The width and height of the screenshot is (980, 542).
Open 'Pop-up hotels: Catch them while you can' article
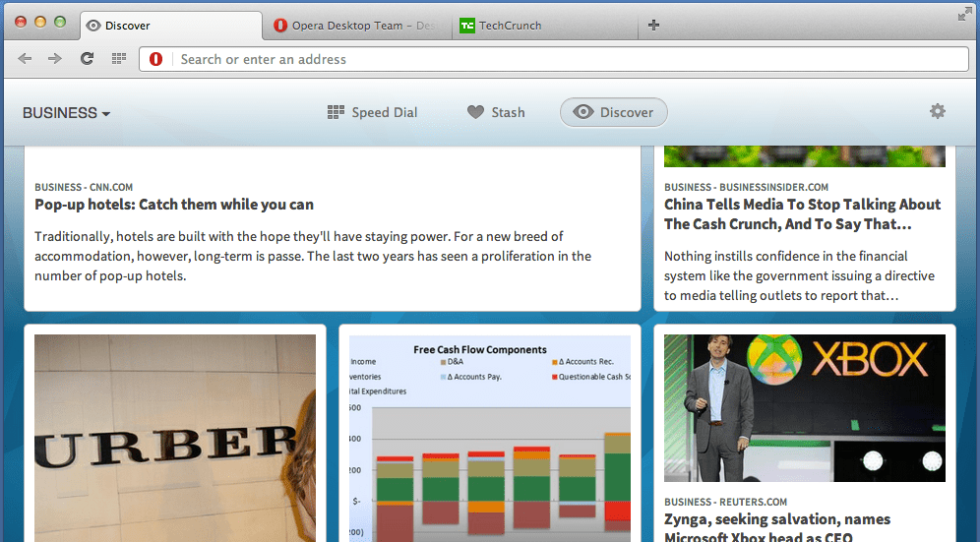174,205
